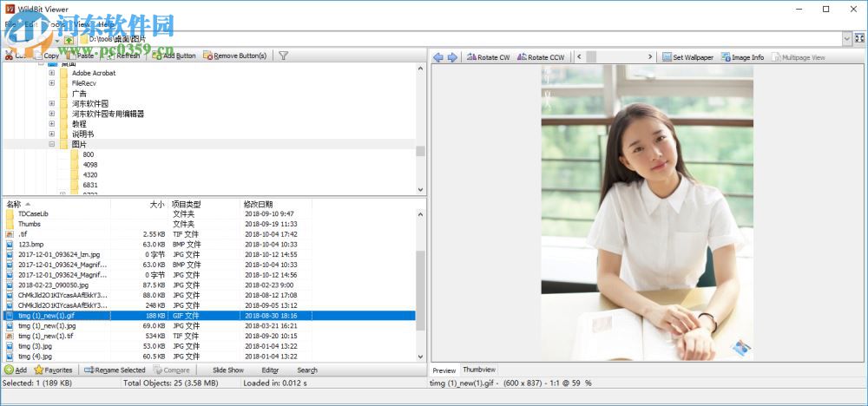Open the path bar dropdown arrow
The width and height of the screenshot is (868, 406).
point(847,39)
